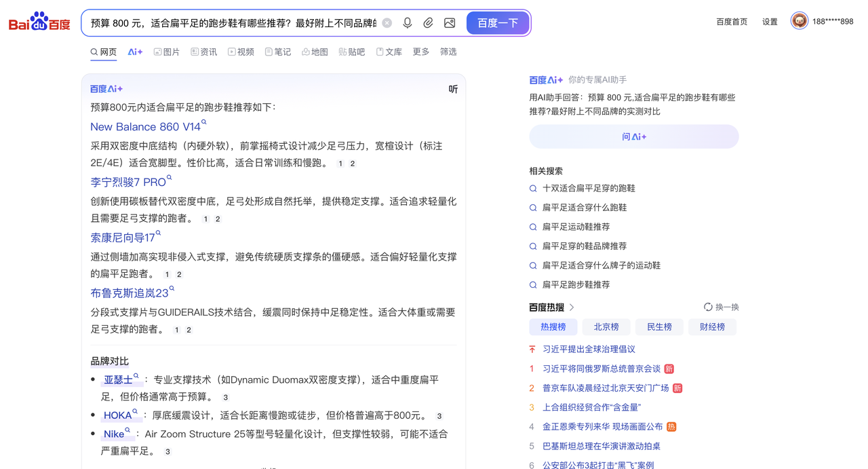This screenshot has height=469, width=868.
Task: Open the 布鲁克斯追岚23 link
Action: tap(130, 293)
